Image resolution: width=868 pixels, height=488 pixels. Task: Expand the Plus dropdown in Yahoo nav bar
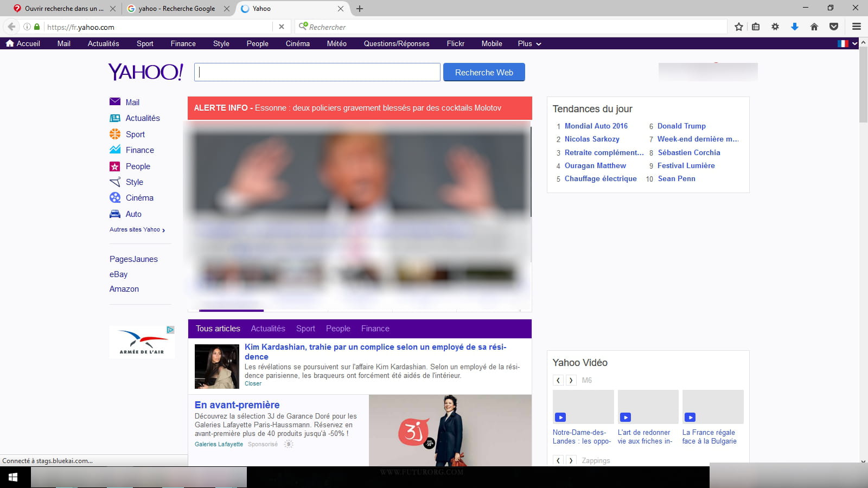529,43
